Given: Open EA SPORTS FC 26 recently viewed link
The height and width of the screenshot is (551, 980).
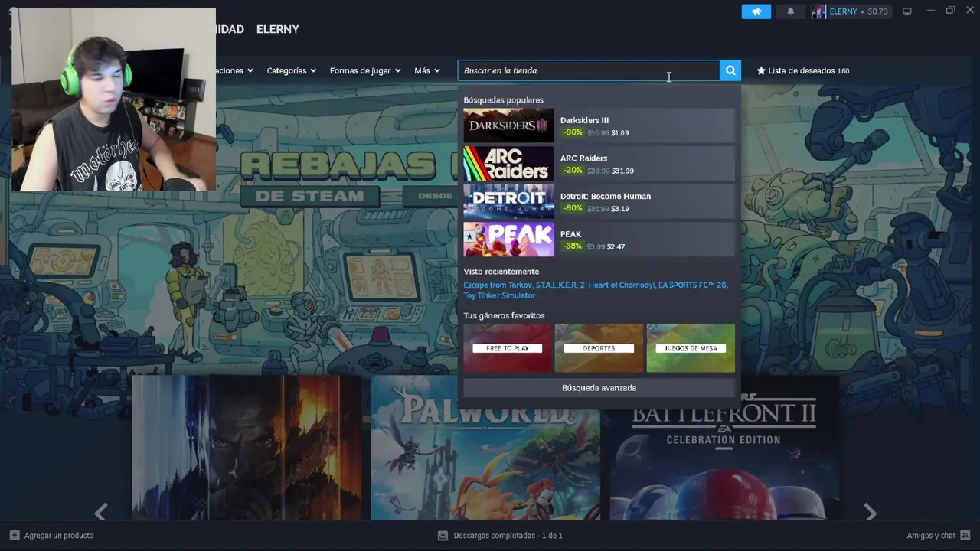Looking at the screenshot, I should click(692, 285).
